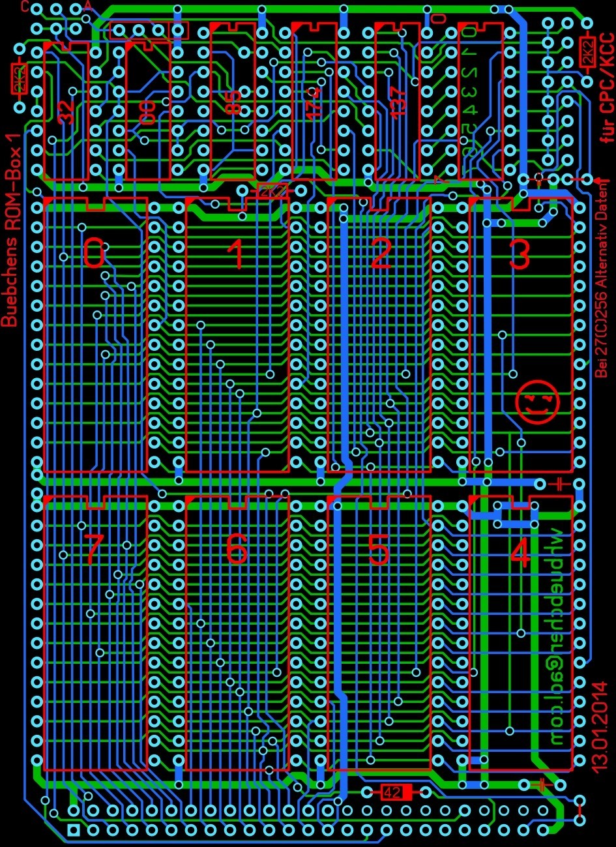616x847 pixels.
Task: Click the chip labeled 85
Action: point(233,102)
